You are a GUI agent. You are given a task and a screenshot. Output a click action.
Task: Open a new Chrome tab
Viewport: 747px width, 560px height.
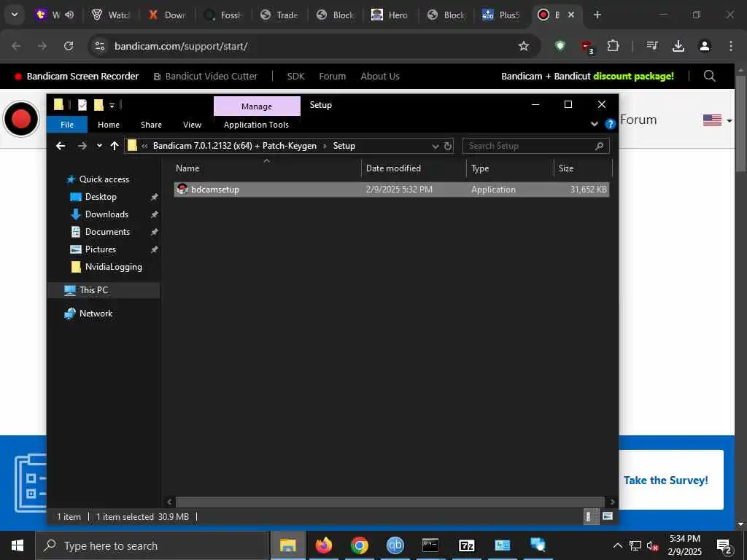(597, 15)
